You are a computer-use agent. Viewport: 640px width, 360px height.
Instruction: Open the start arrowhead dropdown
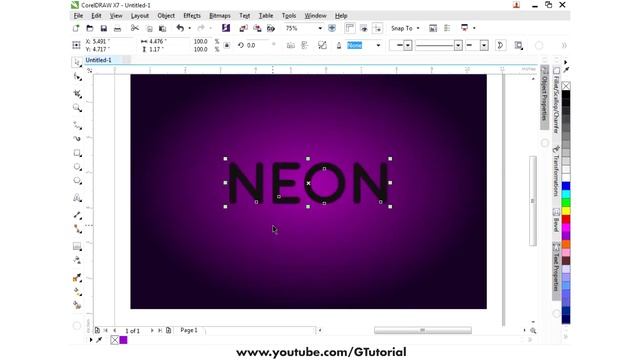coord(407,45)
